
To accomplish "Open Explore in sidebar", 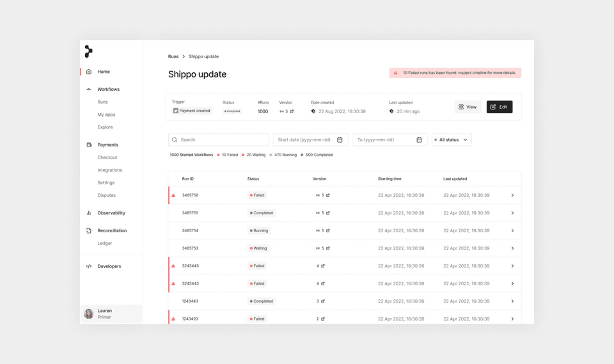I will point(105,127).
